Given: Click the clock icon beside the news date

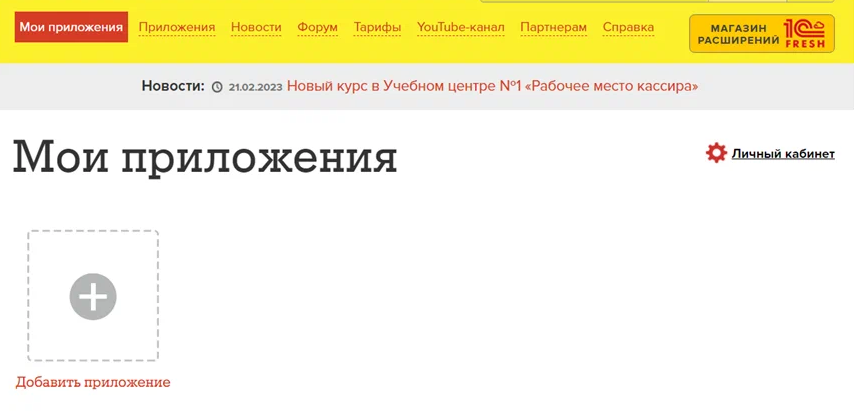Looking at the screenshot, I should tap(217, 87).
